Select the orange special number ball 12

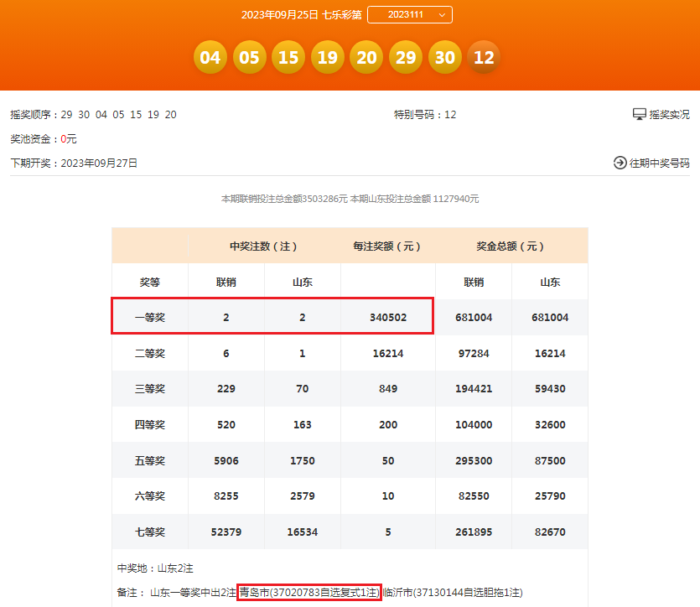(x=484, y=57)
